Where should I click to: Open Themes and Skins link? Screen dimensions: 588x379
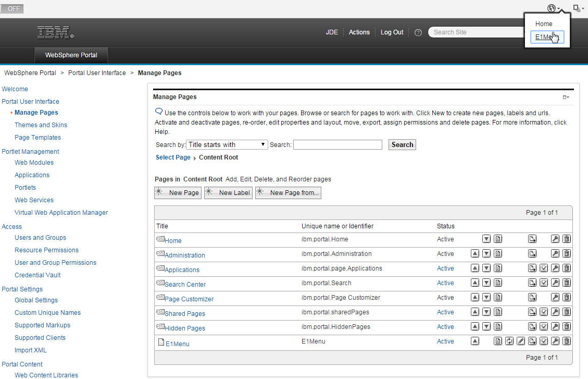(41, 125)
